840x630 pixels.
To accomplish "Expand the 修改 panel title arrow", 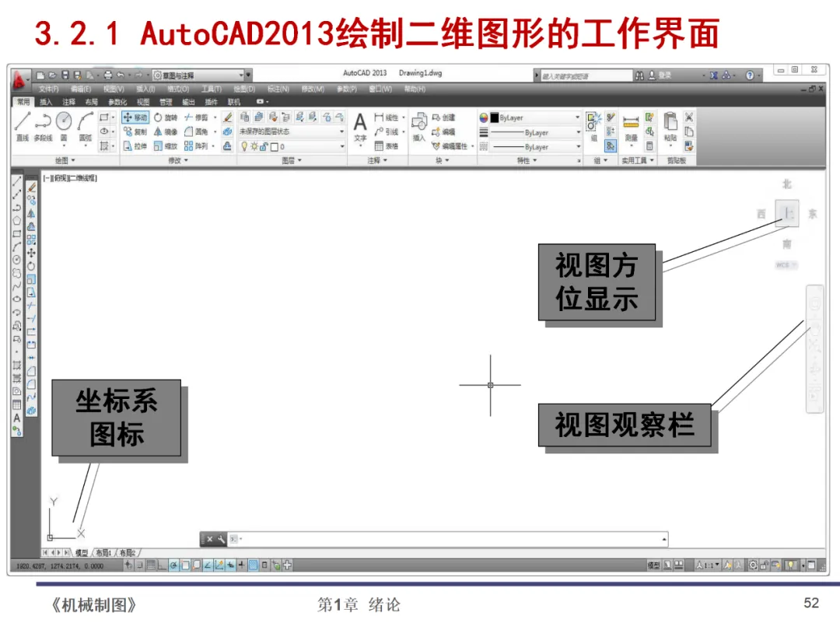I will pyautogui.click(x=187, y=160).
